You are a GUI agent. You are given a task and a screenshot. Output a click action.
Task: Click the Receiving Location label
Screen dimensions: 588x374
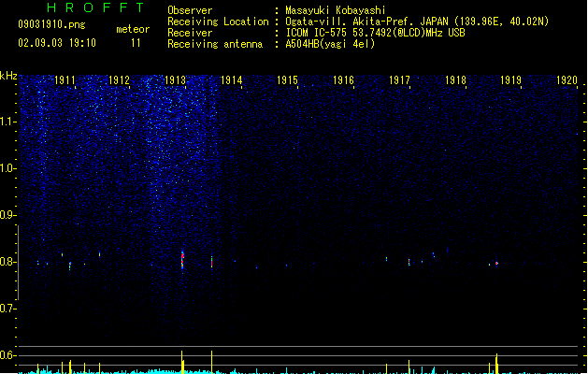[218, 22]
